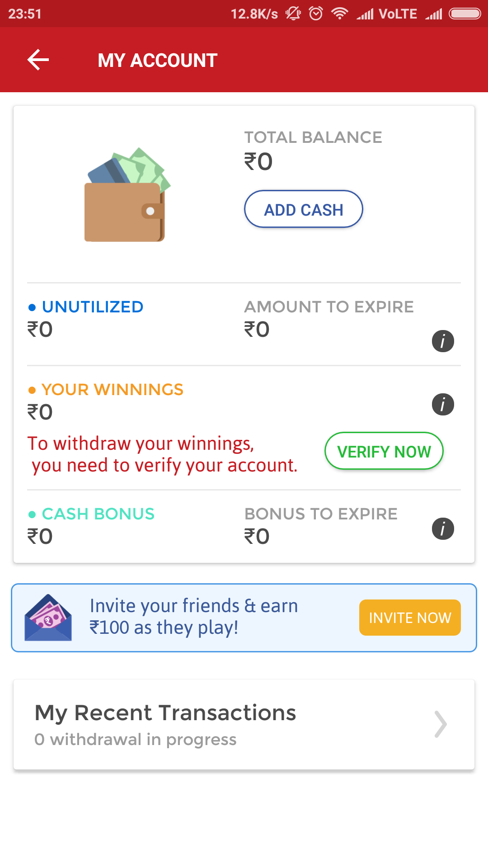Tap the Wi-Fi status bar icon
488x868 pixels.
coord(339,14)
